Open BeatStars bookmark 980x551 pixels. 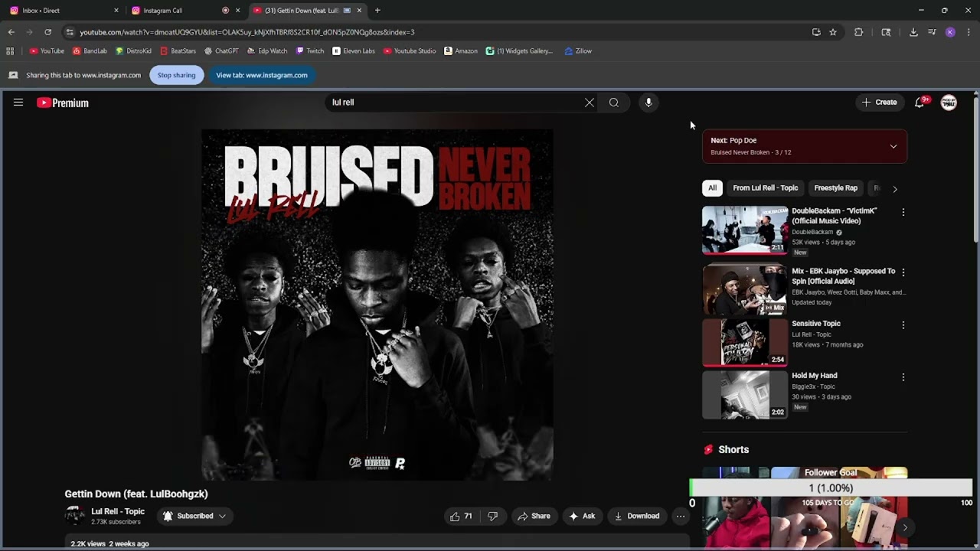tap(178, 51)
